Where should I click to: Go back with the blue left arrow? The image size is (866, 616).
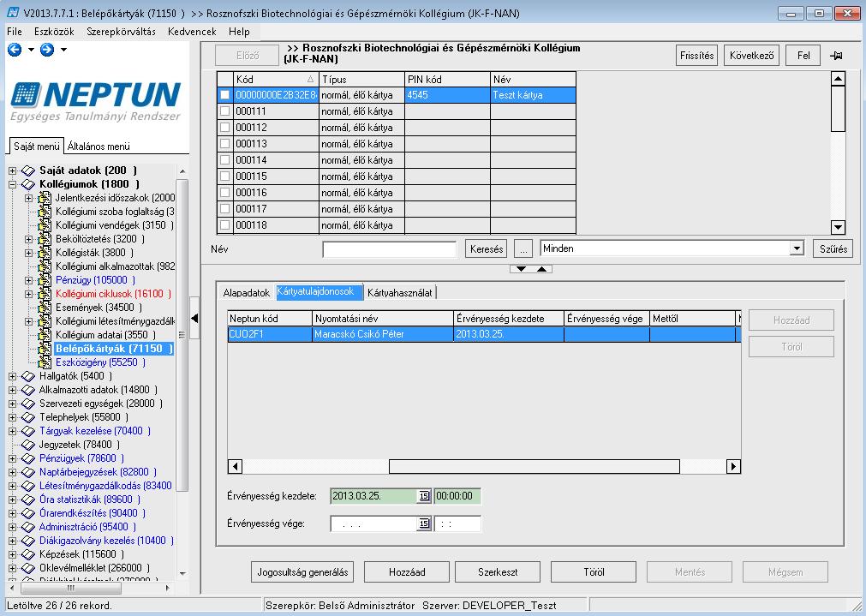[x=15, y=50]
